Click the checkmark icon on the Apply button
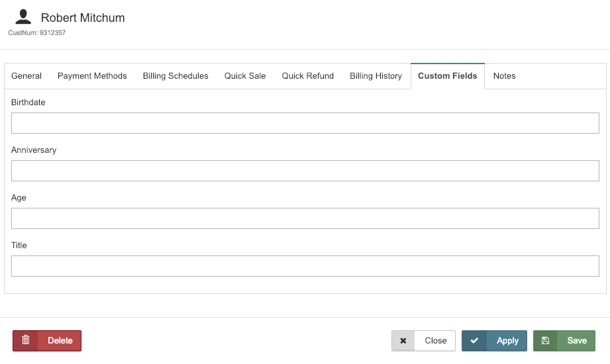610x364 pixels. pyautogui.click(x=474, y=341)
